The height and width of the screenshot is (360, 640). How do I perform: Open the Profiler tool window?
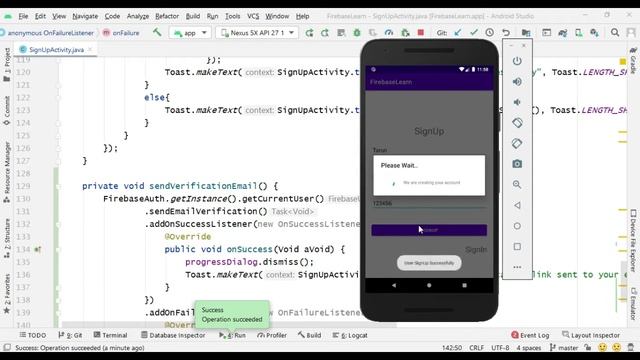click(272, 335)
